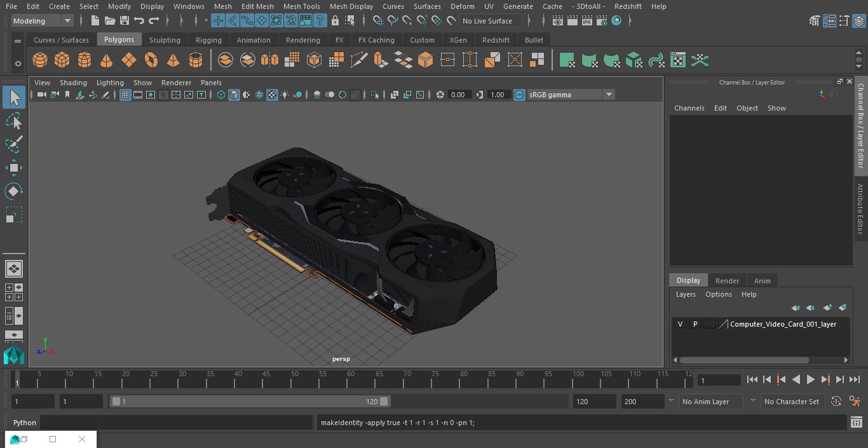Open the Layers menu
The height and width of the screenshot is (448, 868).
click(686, 294)
